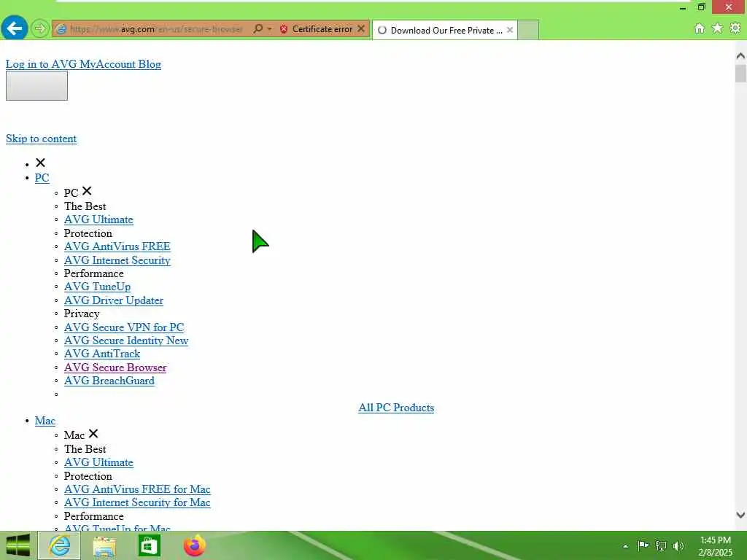Restore down the browser window
Image resolution: width=747 pixels, height=560 pixels.
pos(701,7)
